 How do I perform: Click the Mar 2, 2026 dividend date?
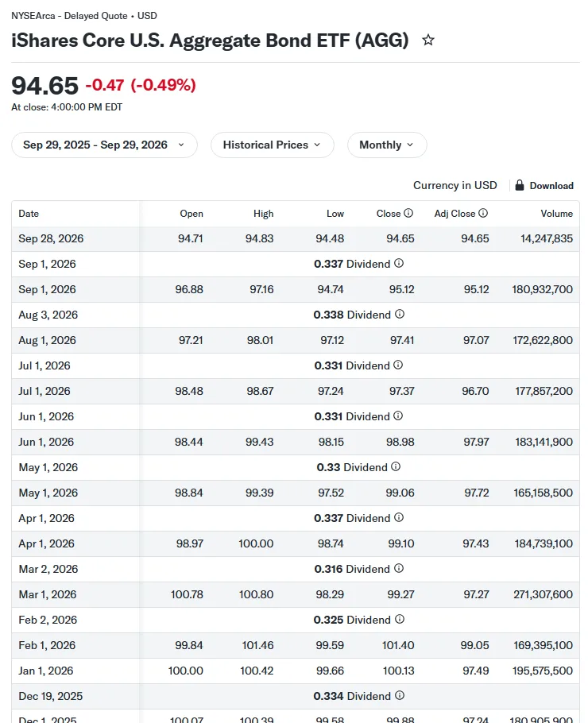tap(48, 569)
